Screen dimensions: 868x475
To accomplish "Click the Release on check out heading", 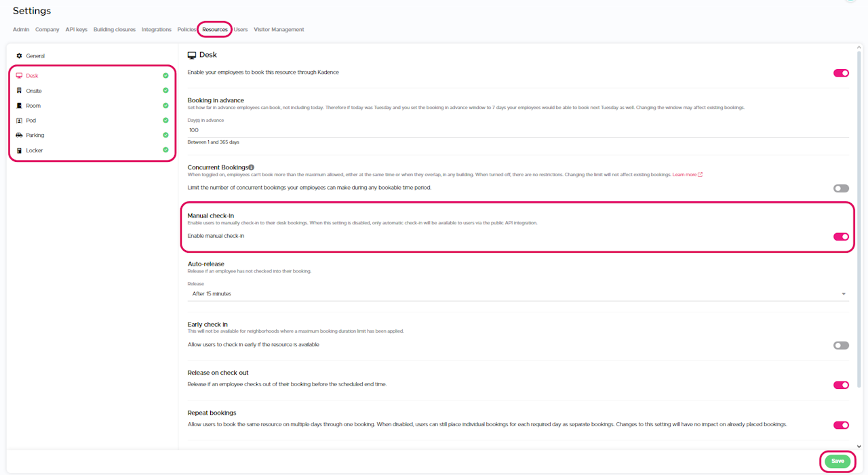I will click(218, 373).
